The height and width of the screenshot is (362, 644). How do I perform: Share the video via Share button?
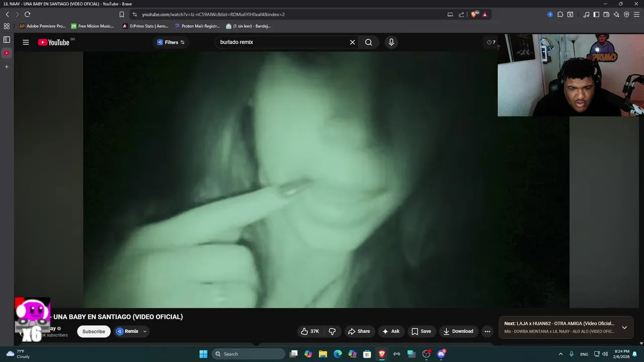click(x=359, y=331)
